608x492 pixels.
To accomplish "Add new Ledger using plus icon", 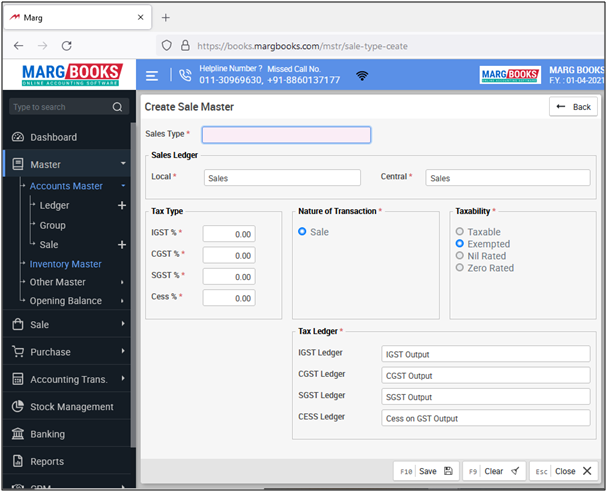I will (122, 205).
